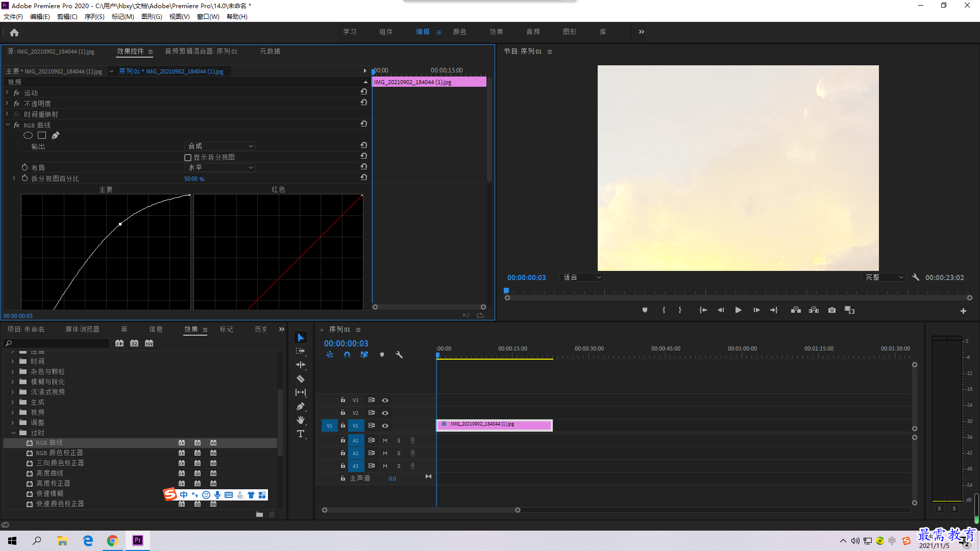The height and width of the screenshot is (551, 980).
Task: Toggle V2 track output eye
Action: pos(385,413)
